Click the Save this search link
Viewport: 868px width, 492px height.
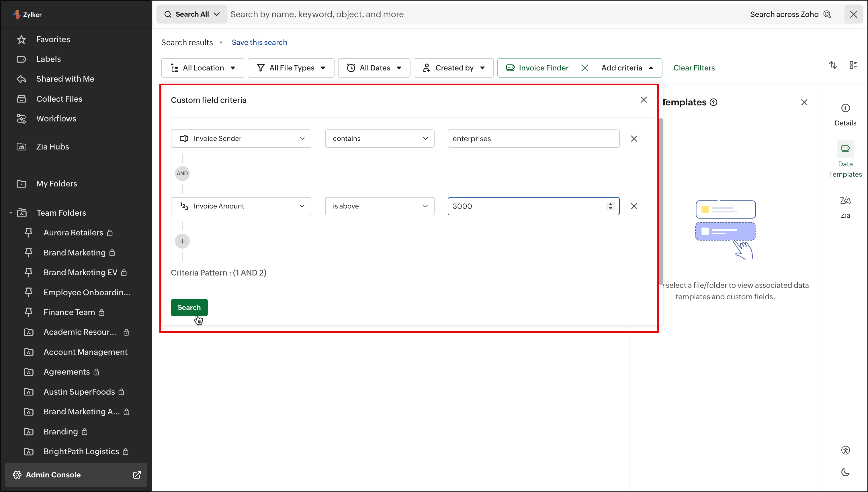tap(259, 43)
